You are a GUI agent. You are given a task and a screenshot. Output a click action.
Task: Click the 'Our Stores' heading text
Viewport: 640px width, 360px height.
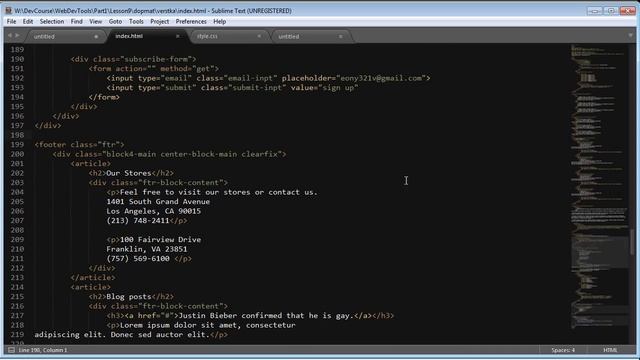point(129,173)
